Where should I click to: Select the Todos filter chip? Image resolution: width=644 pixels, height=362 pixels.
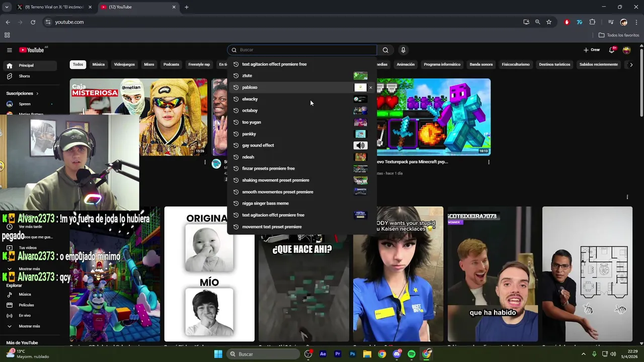pos(78,64)
